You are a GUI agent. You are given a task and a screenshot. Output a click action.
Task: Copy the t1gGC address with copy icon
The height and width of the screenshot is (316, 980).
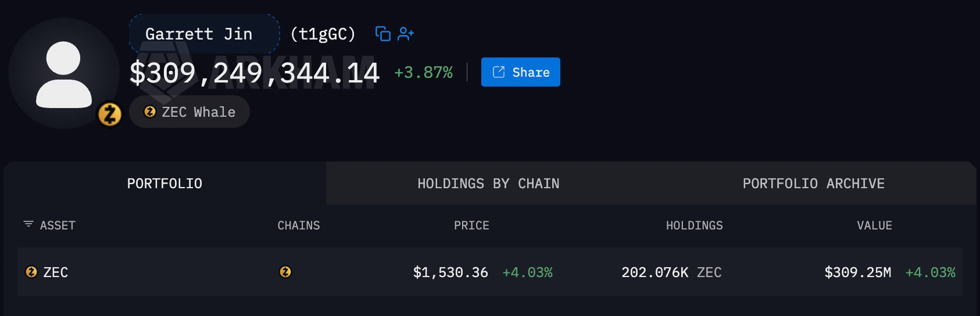tap(382, 34)
